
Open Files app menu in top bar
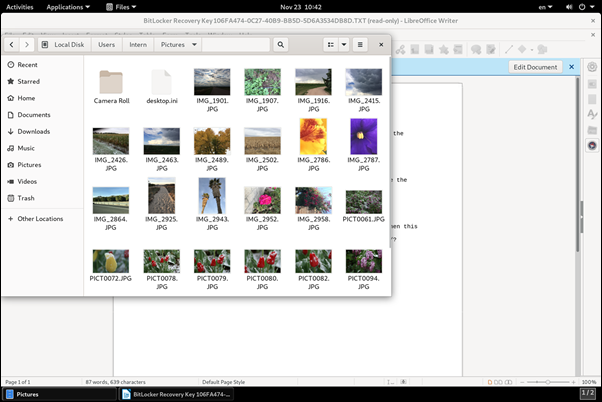[121, 7]
